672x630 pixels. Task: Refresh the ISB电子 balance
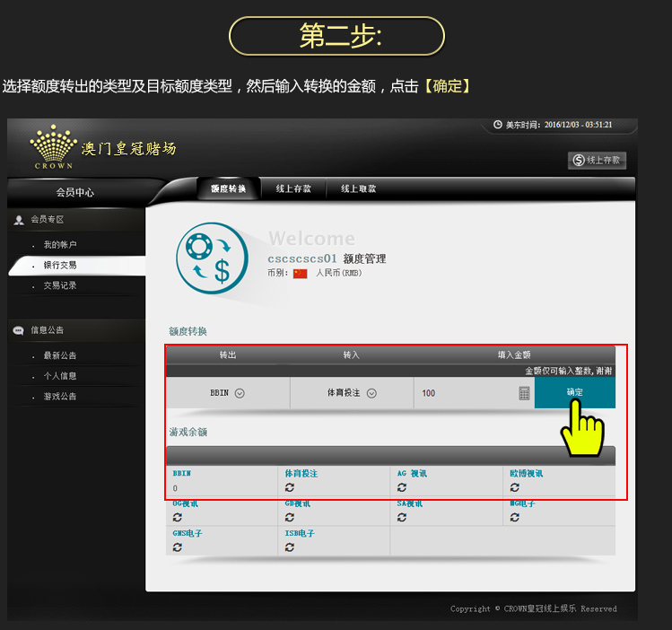290,547
